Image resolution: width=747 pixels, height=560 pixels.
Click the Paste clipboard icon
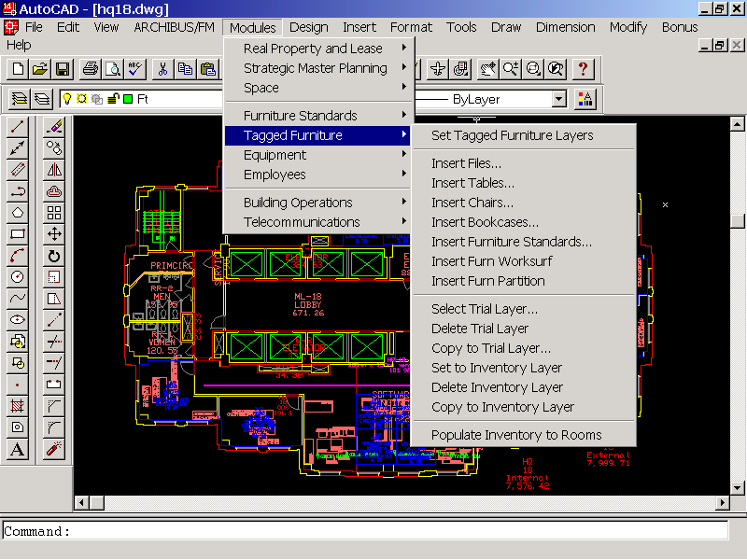pyautogui.click(x=207, y=69)
